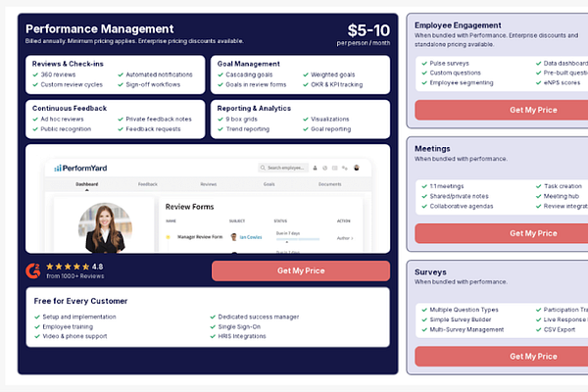Click the person icon next to the search box
The height and width of the screenshot is (392, 588).
click(315, 168)
